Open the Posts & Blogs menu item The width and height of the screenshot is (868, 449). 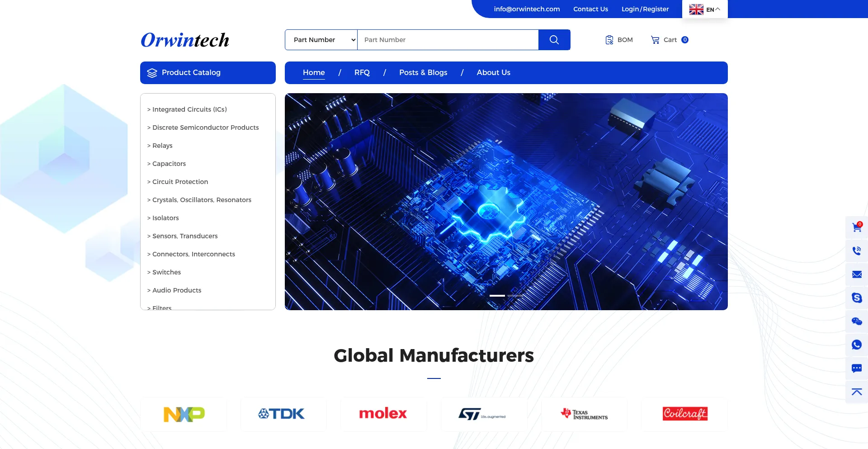[x=423, y=73]
